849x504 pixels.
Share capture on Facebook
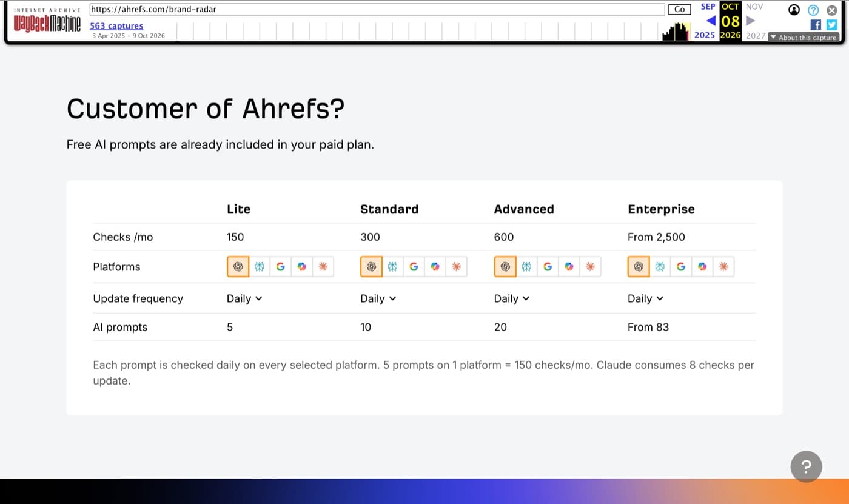pyautogui.click(x=816, y=25)
